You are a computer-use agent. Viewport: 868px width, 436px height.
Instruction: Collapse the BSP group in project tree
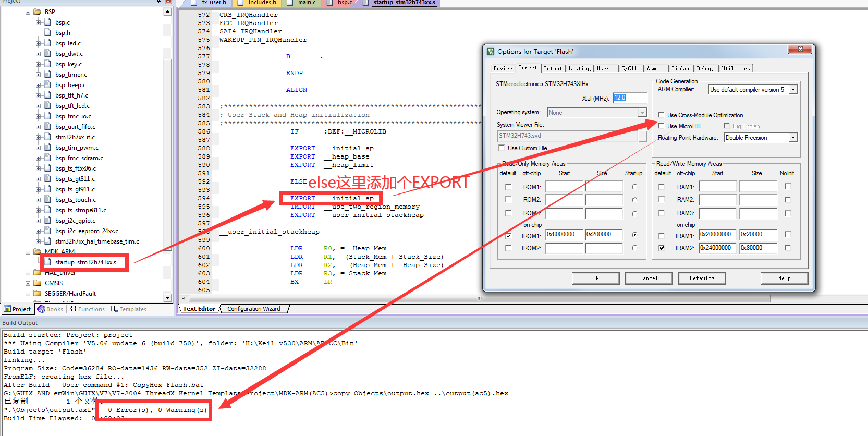click(x=28, y=12)
